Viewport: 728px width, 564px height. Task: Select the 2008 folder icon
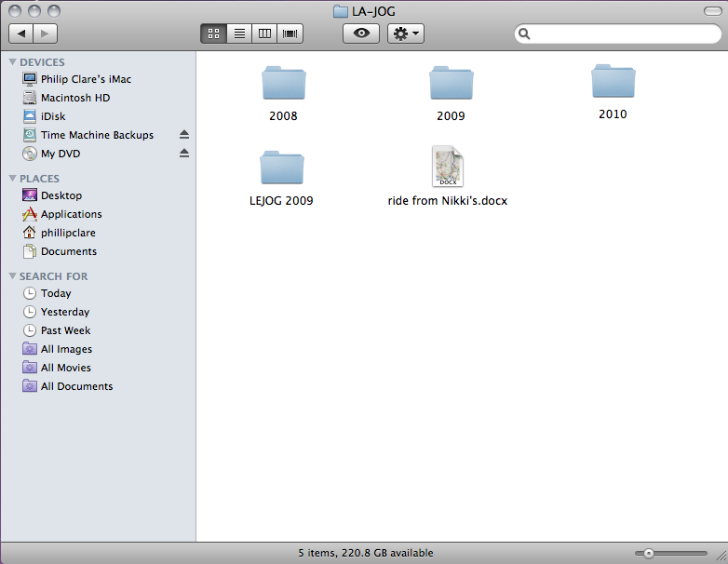[x=284, y=83]
